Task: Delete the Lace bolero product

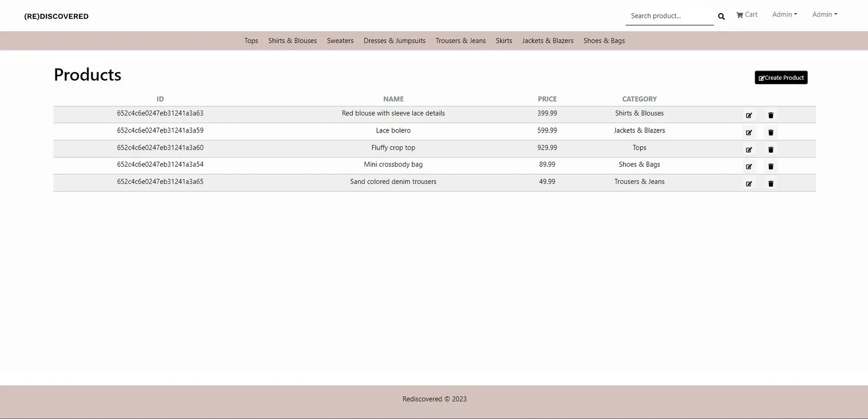Action: [770, 132]
